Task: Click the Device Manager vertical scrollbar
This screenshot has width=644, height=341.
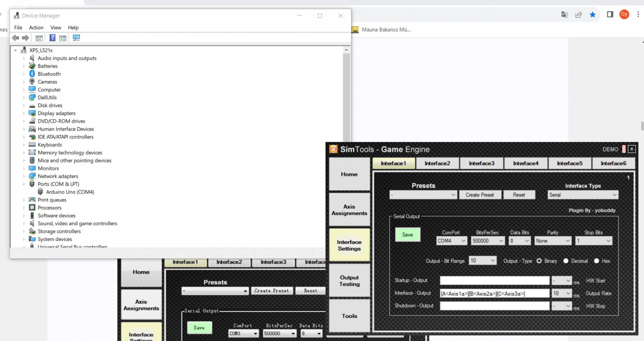Action: click(347, 147)
